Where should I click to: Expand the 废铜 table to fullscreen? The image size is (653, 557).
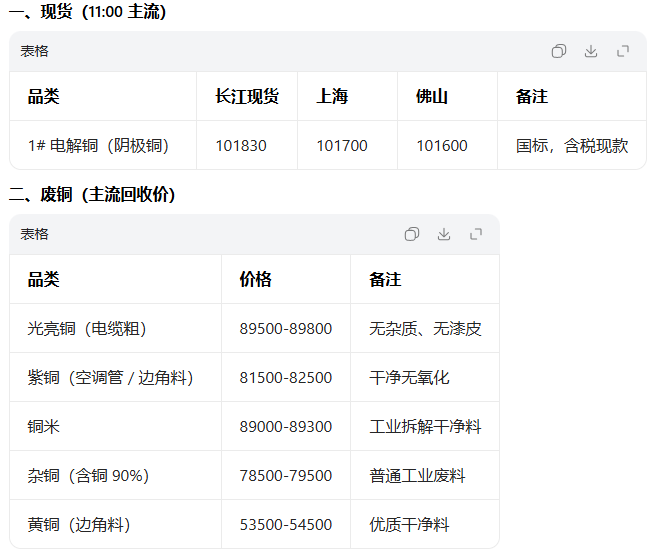(476, 234)
